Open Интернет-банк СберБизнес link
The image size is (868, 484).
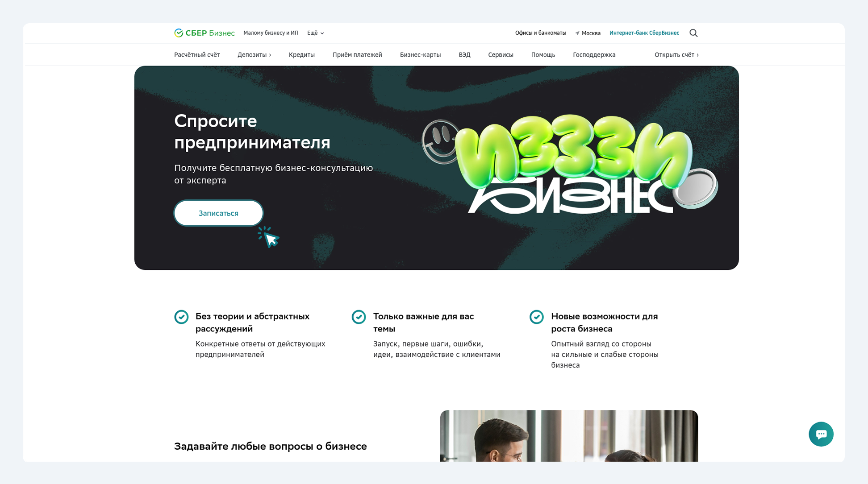coord(644,33)
